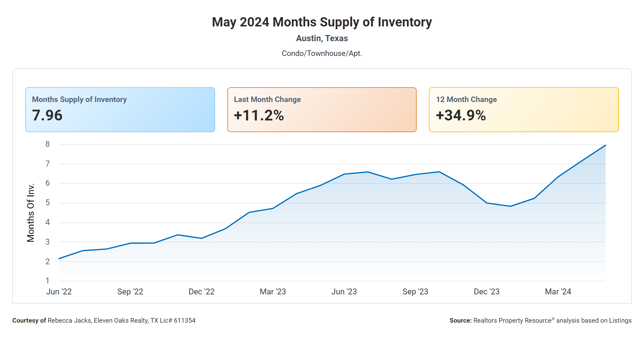Select the Mar '23 x-axis label
The height and width of the screenshot is (338, 644).
[273, 292]
